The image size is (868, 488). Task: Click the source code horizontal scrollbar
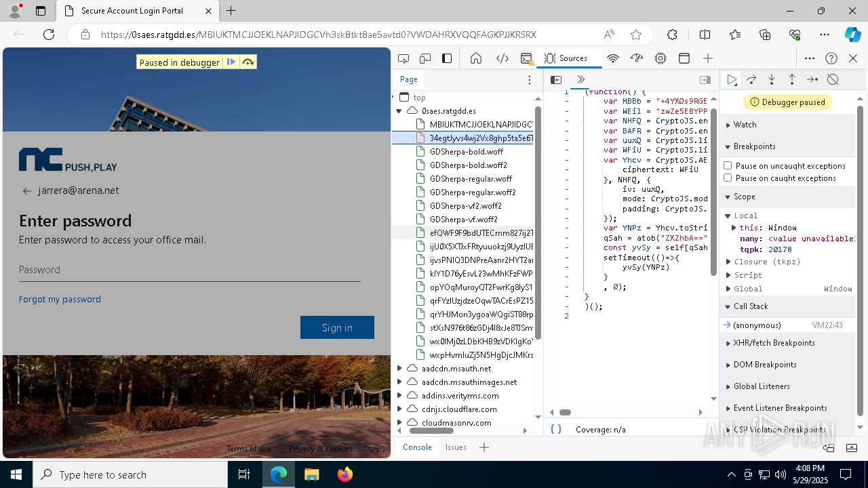[565, 412]
